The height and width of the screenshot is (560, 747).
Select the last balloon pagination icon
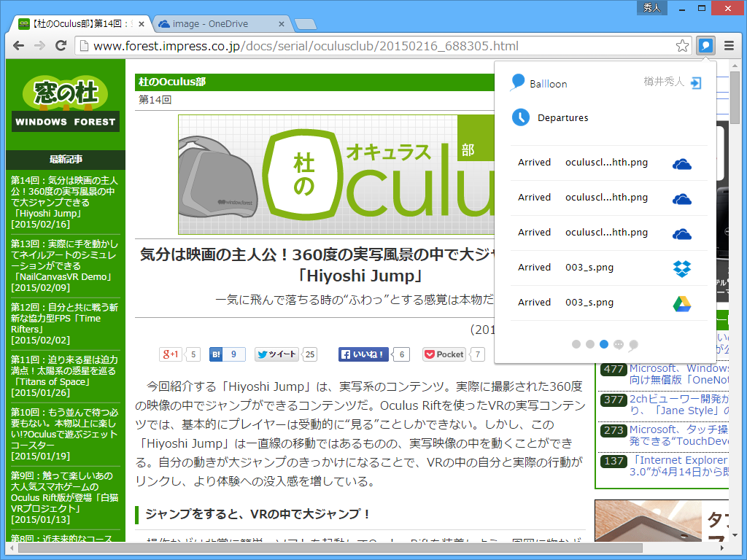633,345
